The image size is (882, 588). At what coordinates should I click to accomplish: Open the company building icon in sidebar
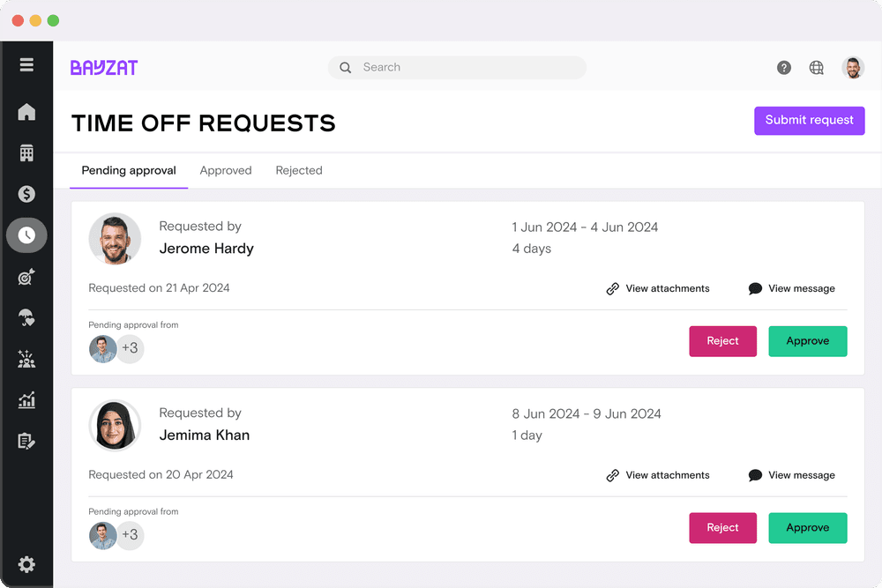(26, 153)
